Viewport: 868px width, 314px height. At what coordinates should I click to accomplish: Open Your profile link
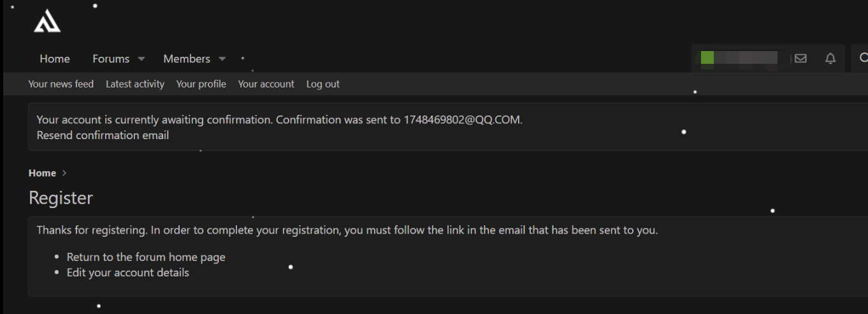click(201, 84)
